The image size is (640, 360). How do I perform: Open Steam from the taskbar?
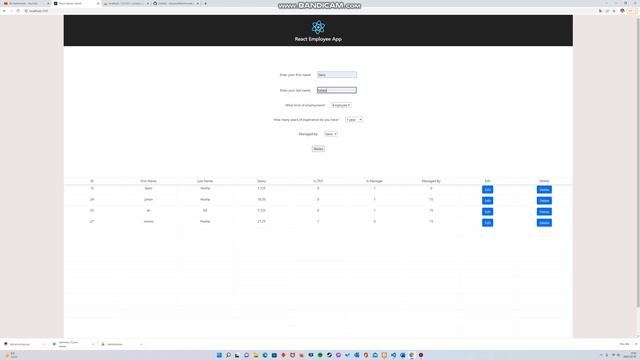329,355
